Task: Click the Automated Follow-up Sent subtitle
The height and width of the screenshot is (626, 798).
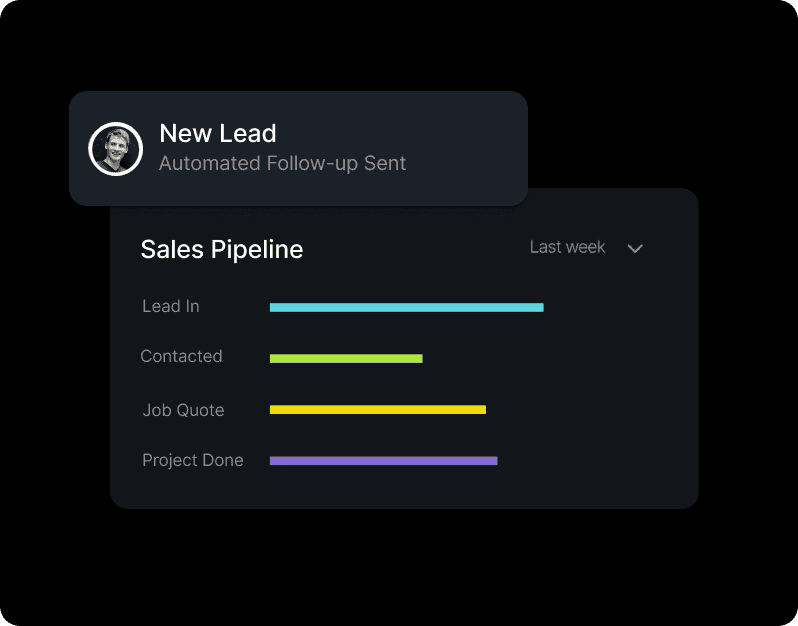Action: click(282, 163)
